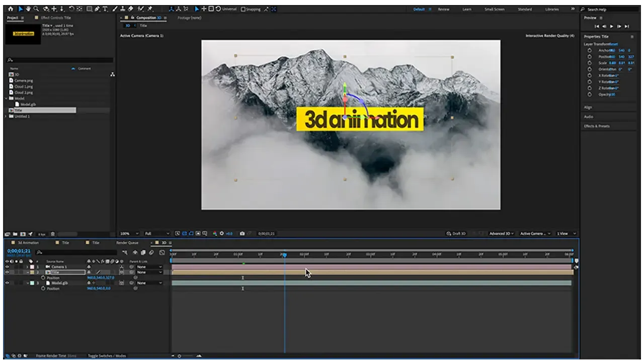Open the Full resolution dropdown

156,234
